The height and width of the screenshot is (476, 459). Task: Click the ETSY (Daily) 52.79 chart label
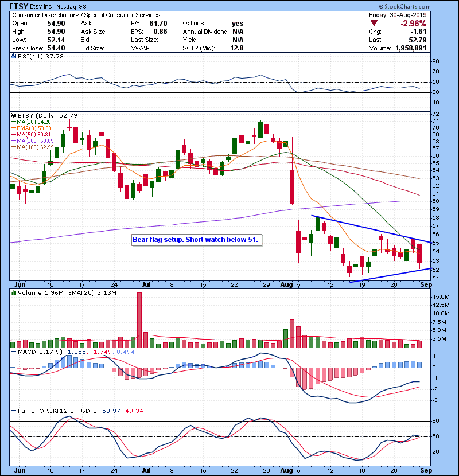pyautogui.click(x=48, y=116)
